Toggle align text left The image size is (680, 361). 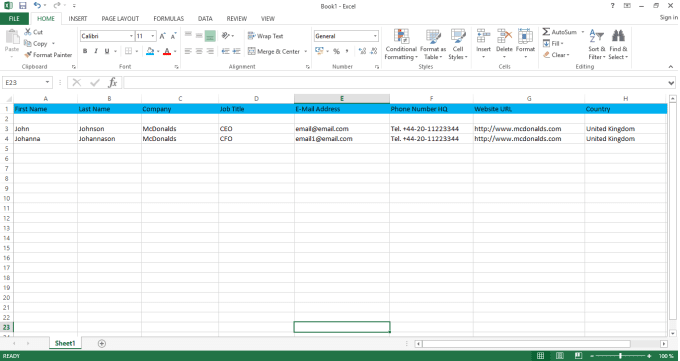click(x=188, y=51)
